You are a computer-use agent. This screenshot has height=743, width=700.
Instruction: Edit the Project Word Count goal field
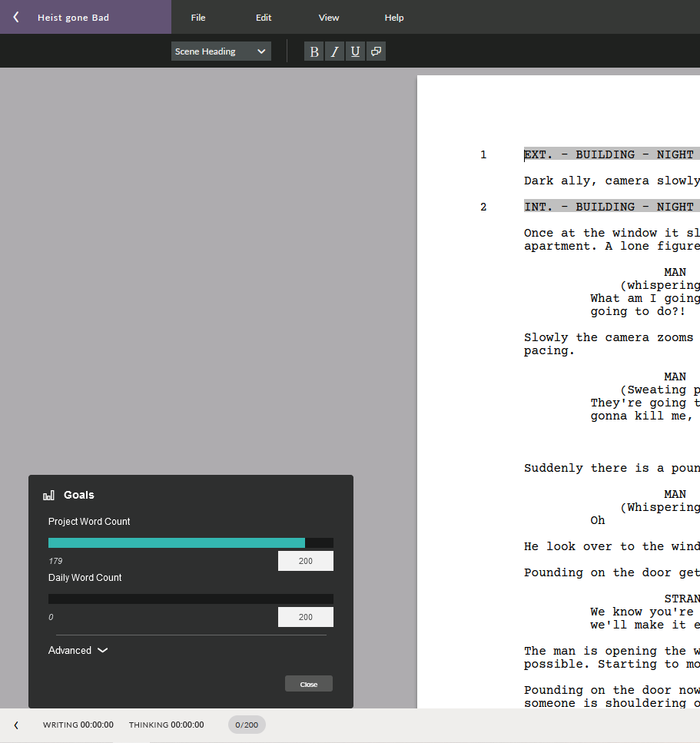click(x=306, y=561)
